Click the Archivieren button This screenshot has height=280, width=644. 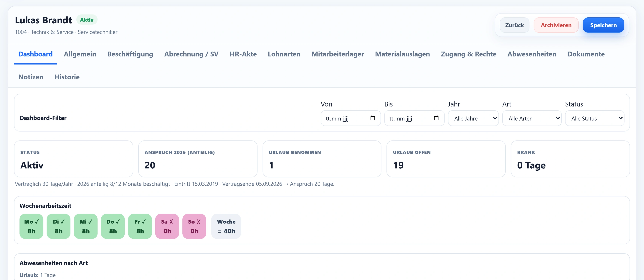point(556,25)
